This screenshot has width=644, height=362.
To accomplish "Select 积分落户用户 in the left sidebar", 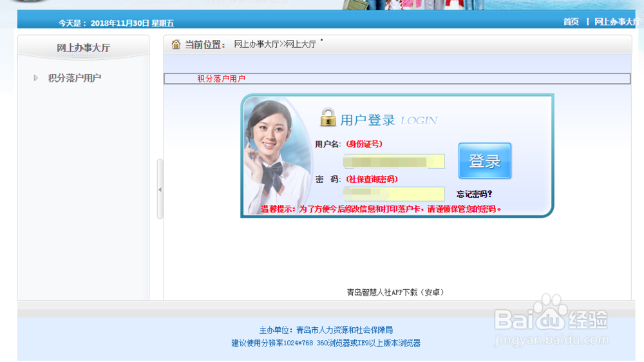I will click(x=74, y=78).
